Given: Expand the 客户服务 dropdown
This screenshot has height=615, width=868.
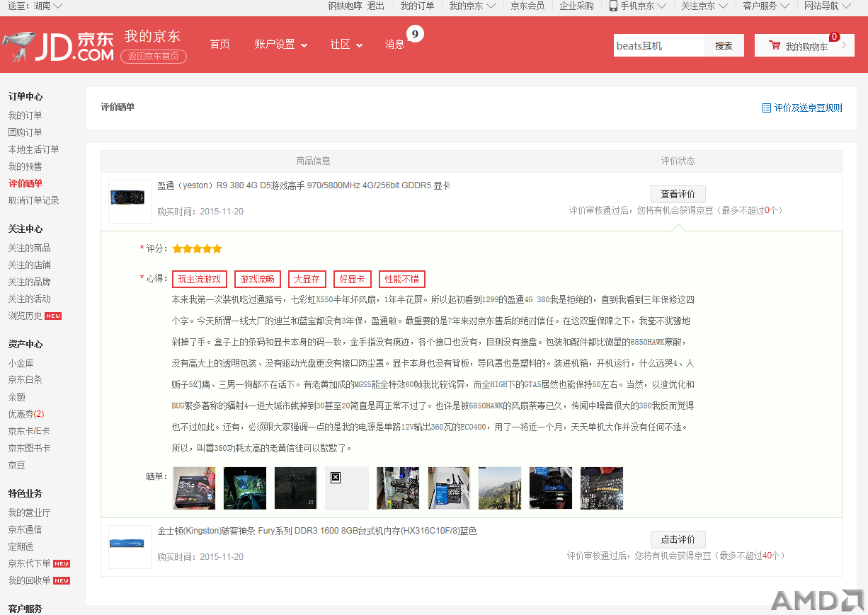Looking at the screenshot, I should (765, 6).
